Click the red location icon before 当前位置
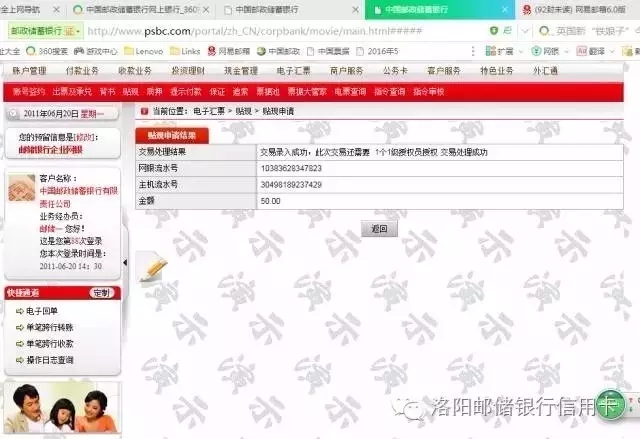The height and width of the screenshot is (439, 640). 144,111
